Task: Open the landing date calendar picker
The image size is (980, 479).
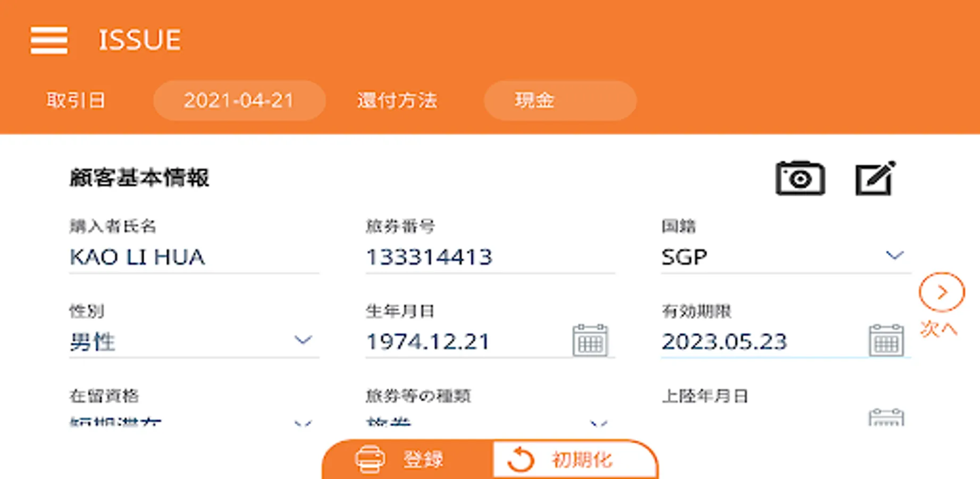Action: tap(886, 417)
